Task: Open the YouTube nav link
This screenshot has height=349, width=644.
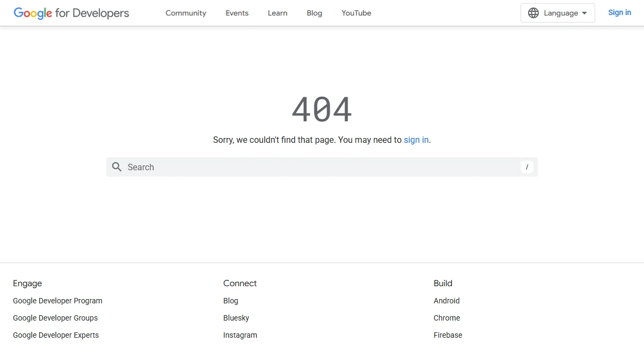Action: [x=356, y=13]
